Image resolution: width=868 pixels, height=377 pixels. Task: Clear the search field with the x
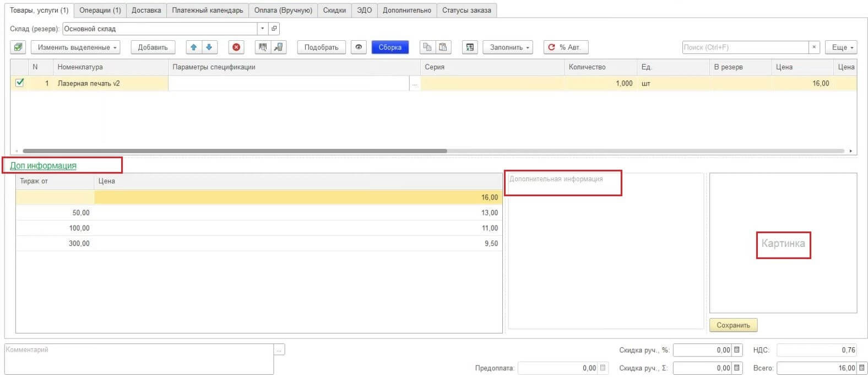click(814, 47)
